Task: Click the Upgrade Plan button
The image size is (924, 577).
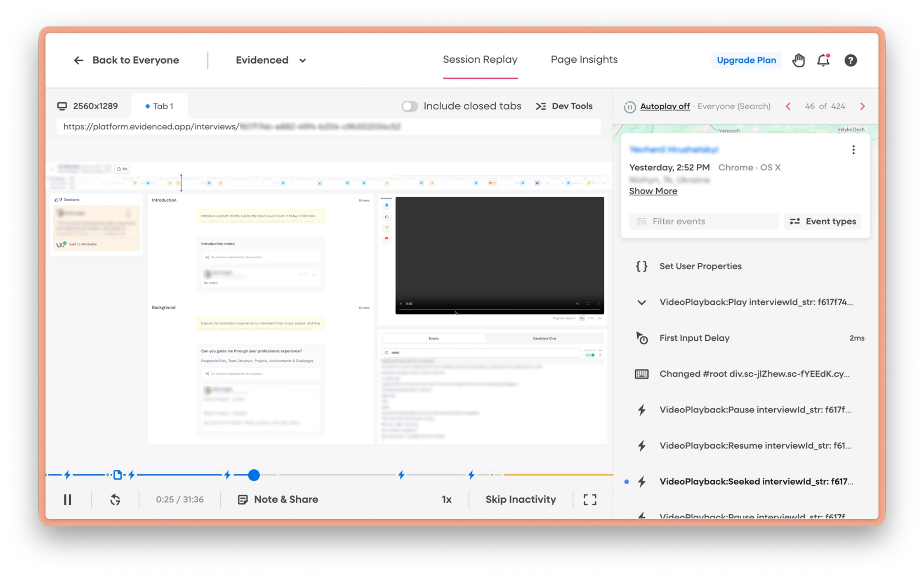Action: tap(746, 60)
